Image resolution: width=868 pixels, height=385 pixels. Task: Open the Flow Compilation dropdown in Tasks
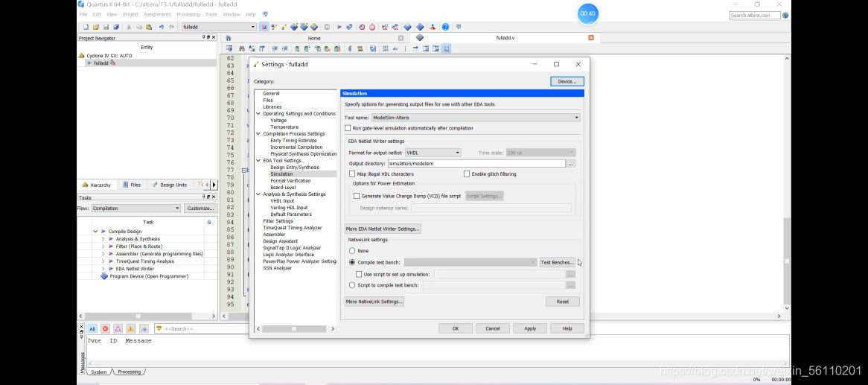point(136,209)
